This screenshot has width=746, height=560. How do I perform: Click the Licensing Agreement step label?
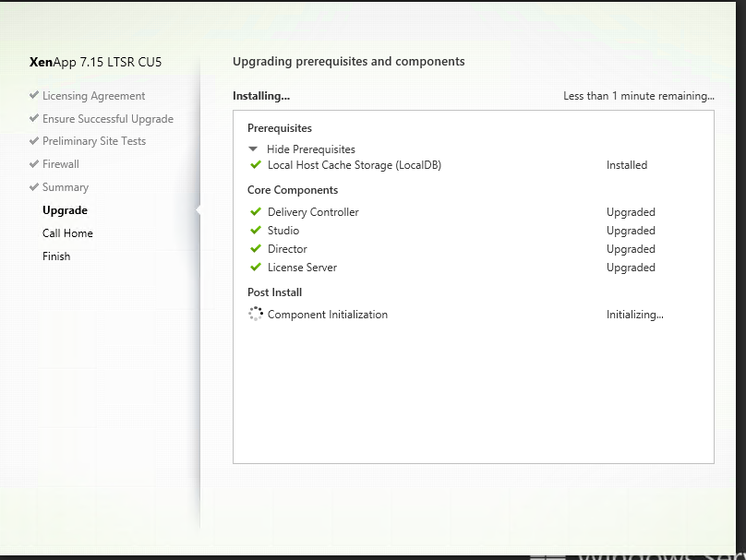coord(94,96)
